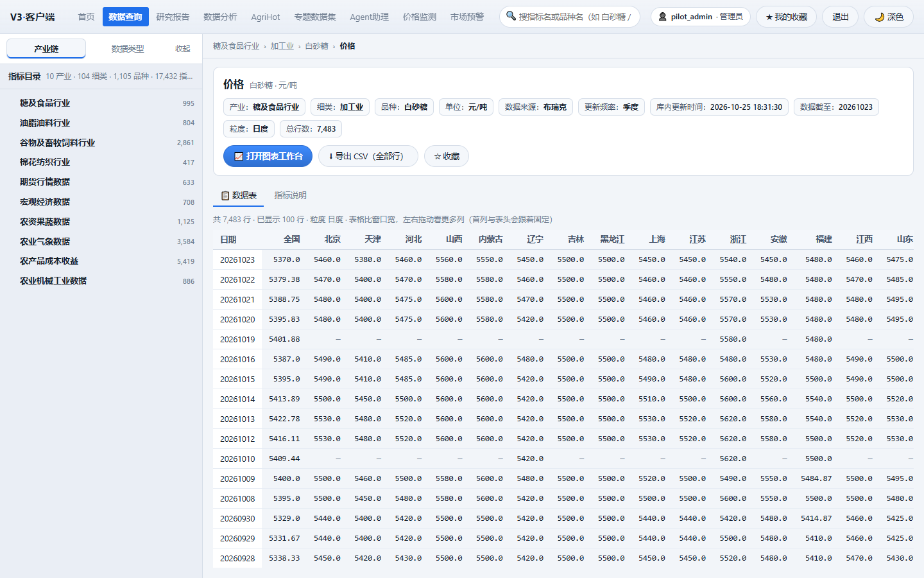The image size is (924, 578).
Task: Open Agent助理 in top navigation
Action: 369,17
